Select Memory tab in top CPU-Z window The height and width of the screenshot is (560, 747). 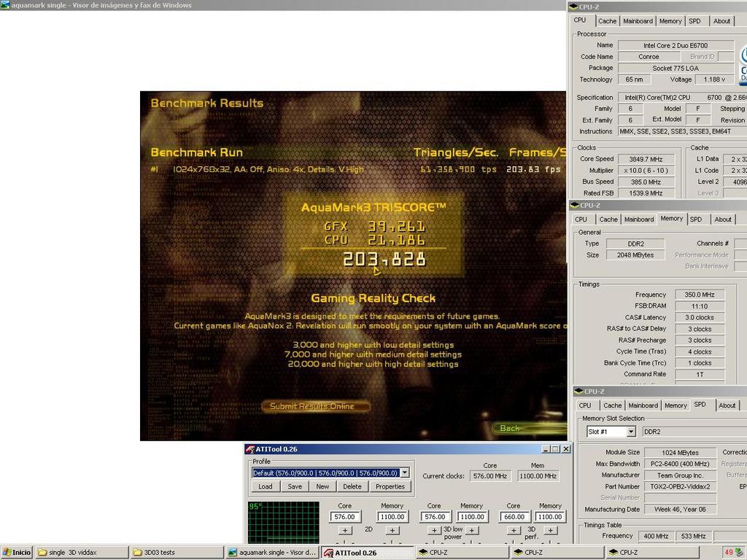(670, 21)
